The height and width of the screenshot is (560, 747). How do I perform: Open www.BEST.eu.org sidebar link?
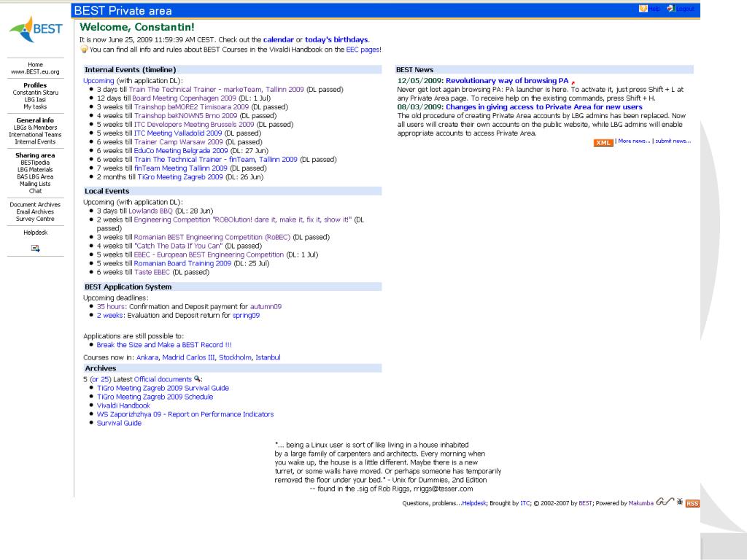pos(35,72)
